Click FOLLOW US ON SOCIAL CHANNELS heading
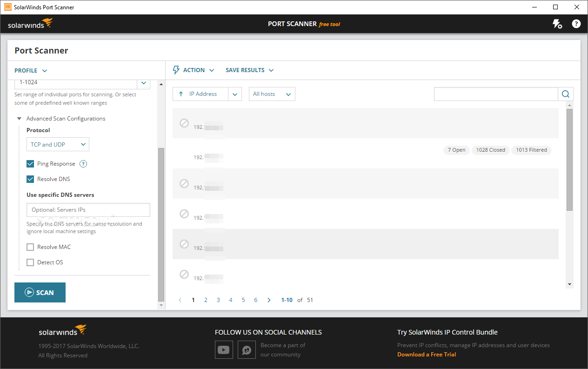The image size is (588, 369). point(268,332)
